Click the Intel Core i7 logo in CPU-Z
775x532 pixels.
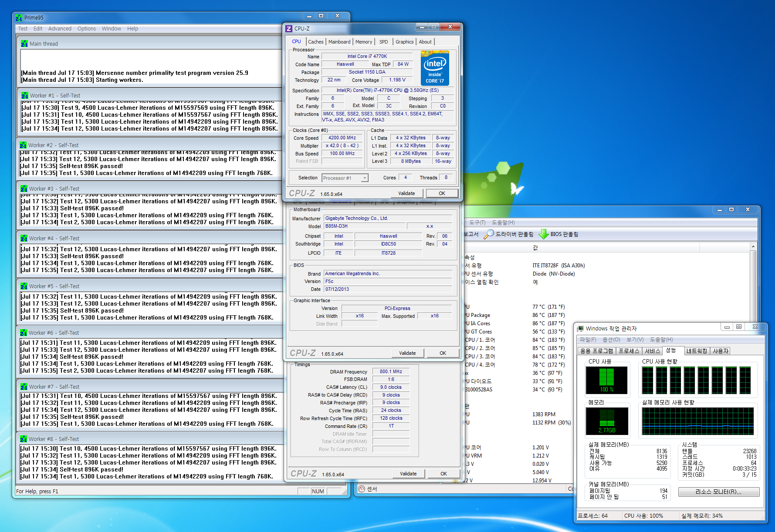(x=435, y=68)
